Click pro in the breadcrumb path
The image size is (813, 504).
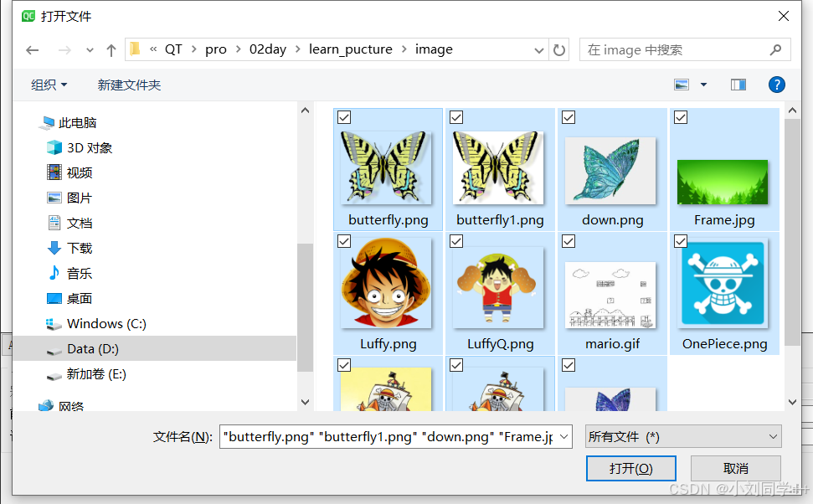(216, 49)
